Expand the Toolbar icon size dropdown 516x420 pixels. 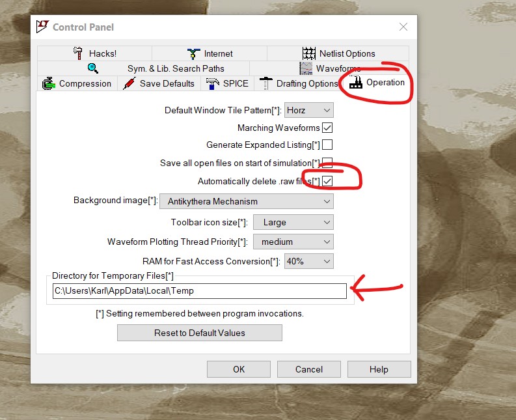[x=293, y=222]
